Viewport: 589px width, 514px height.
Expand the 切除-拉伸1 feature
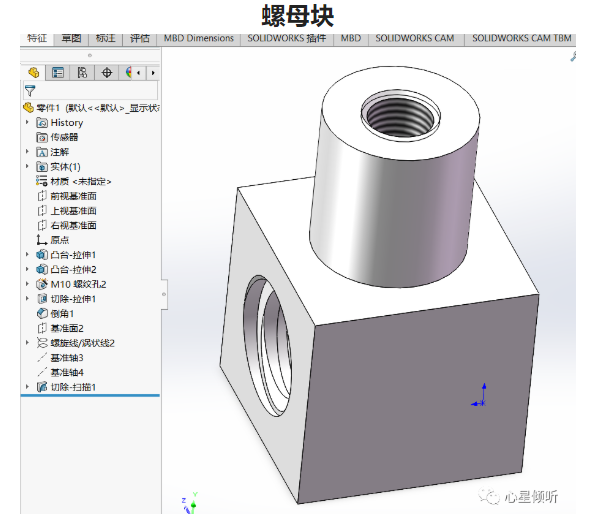tap(27, 299)
